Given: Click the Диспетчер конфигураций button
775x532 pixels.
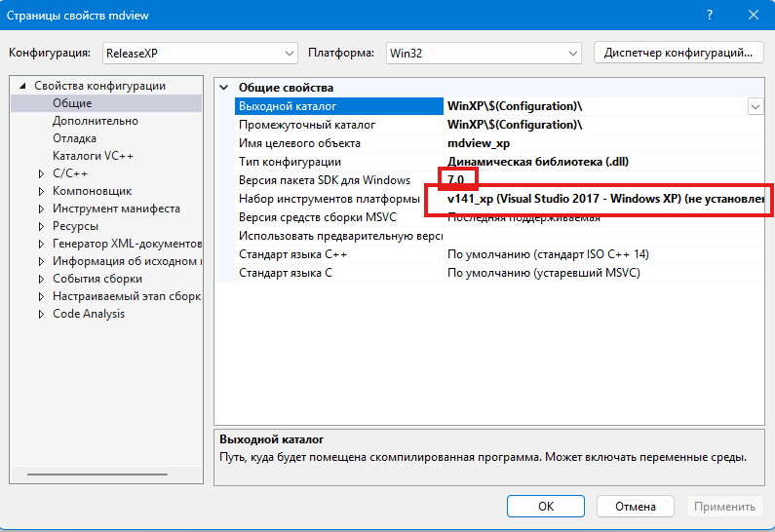Looking at the screenshot, I should coord(678,53).
